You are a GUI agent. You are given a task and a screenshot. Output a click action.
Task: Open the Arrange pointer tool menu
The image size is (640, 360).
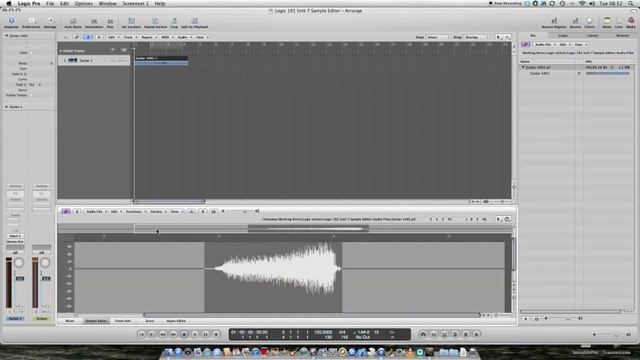[x=499, y=37]
